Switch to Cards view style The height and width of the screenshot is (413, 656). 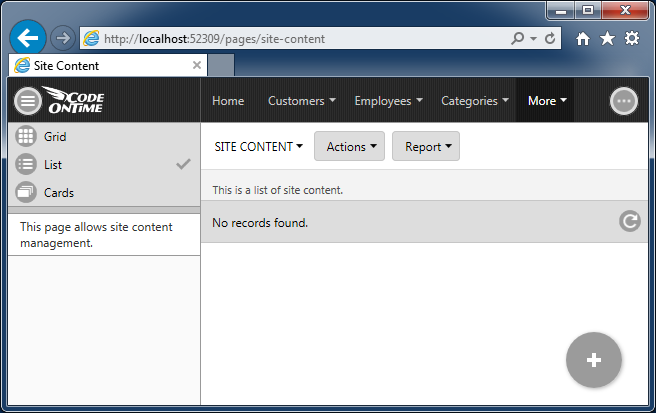tap(58, 193)
